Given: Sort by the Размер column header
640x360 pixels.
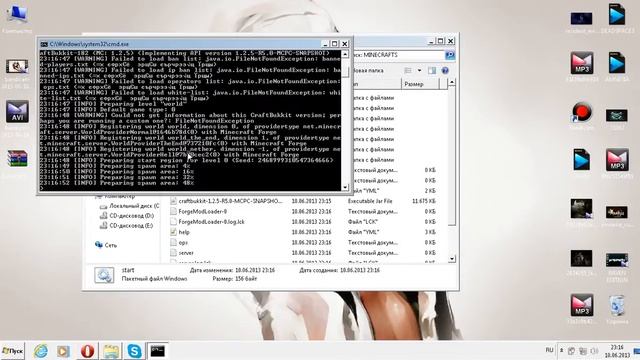Looking at the screenshot, I should 420,84.
